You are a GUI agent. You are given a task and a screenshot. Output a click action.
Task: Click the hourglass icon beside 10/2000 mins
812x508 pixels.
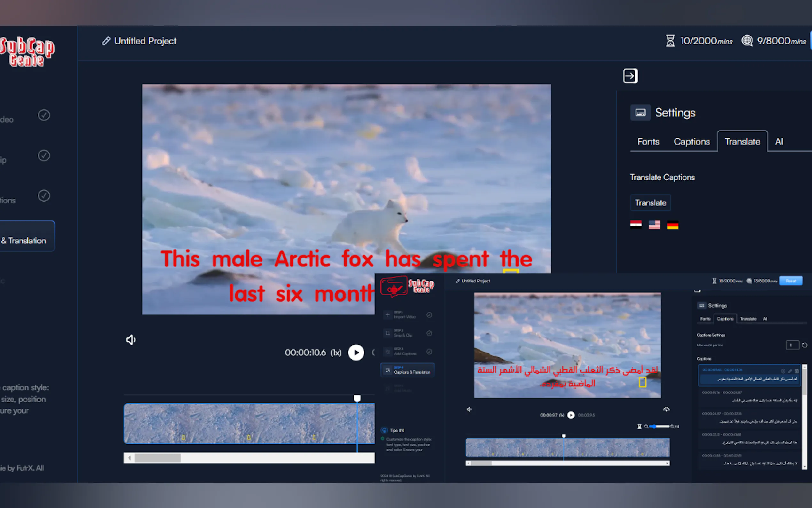pos(670,41)
